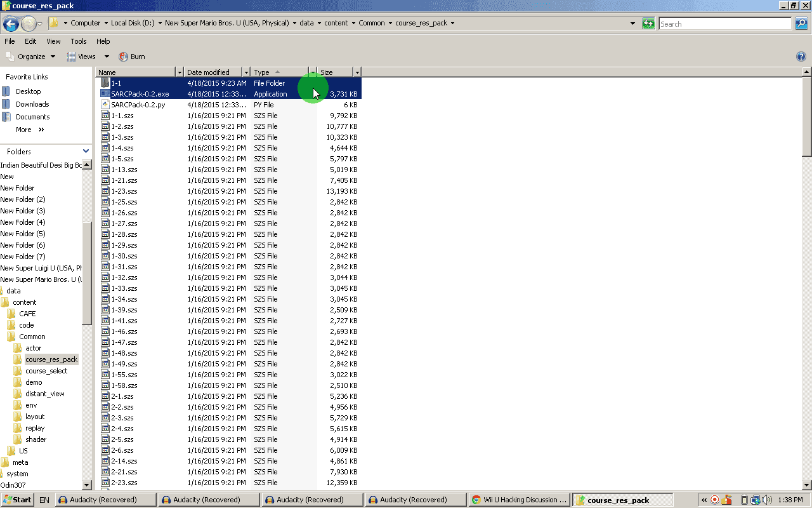Go back with the Back arrow button

(11, 24)
